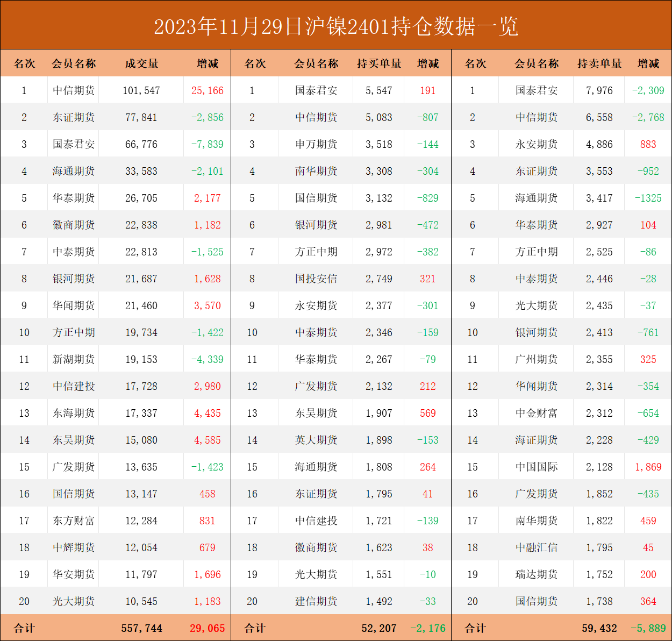Click long position value 2,981
Viewport: 672px width, 641px height.
pos(379,225)
